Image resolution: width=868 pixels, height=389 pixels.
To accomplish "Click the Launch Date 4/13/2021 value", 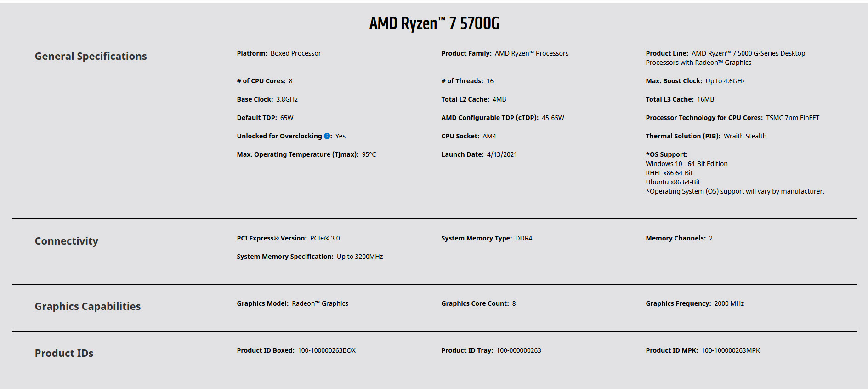I will pyautogui.click(x=502, y=154).
